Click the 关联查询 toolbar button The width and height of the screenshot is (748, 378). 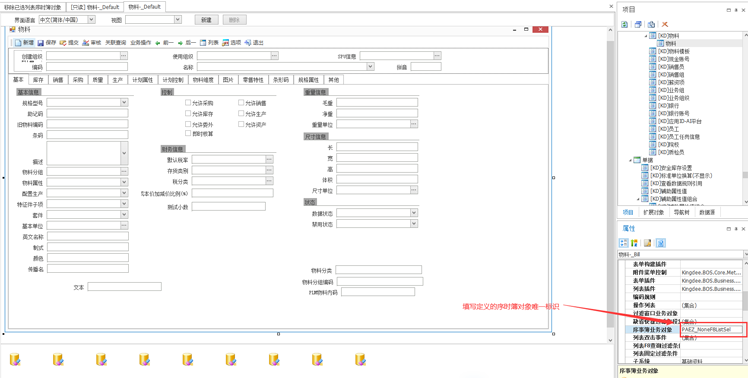pyautogui.click(x=115, y=43)
